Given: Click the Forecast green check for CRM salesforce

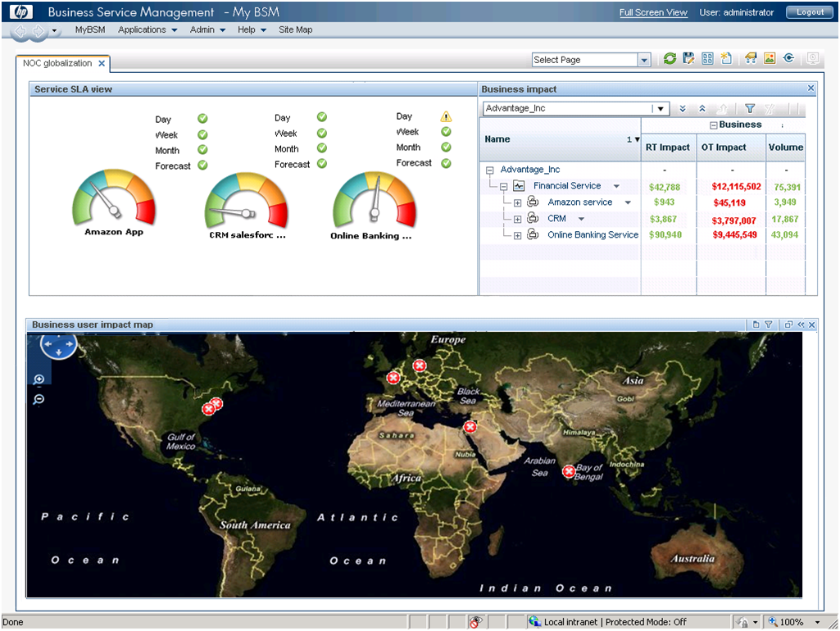Looking at the screenshot, I should coord(322,163).
